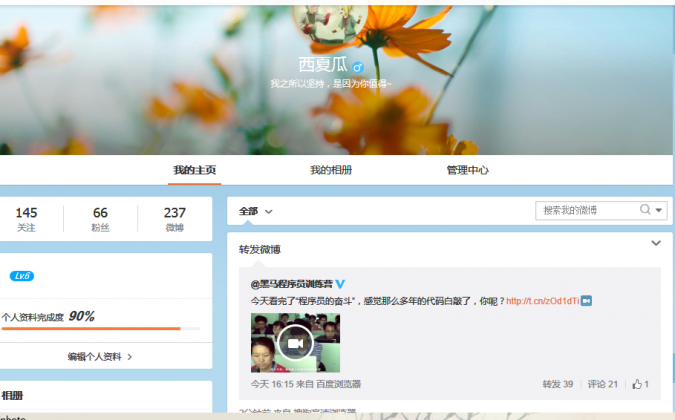Click the 搜索我的微博 search field

(x=588, y=210)
